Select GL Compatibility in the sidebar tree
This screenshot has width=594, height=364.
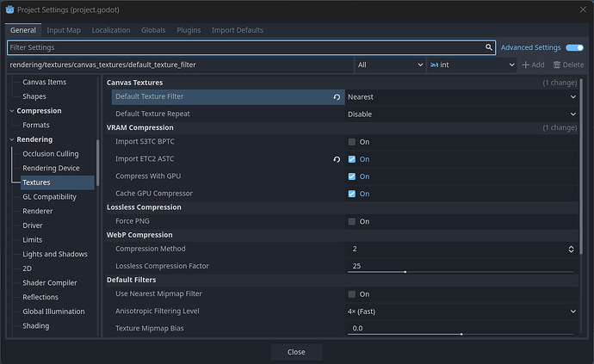(49, 197)
